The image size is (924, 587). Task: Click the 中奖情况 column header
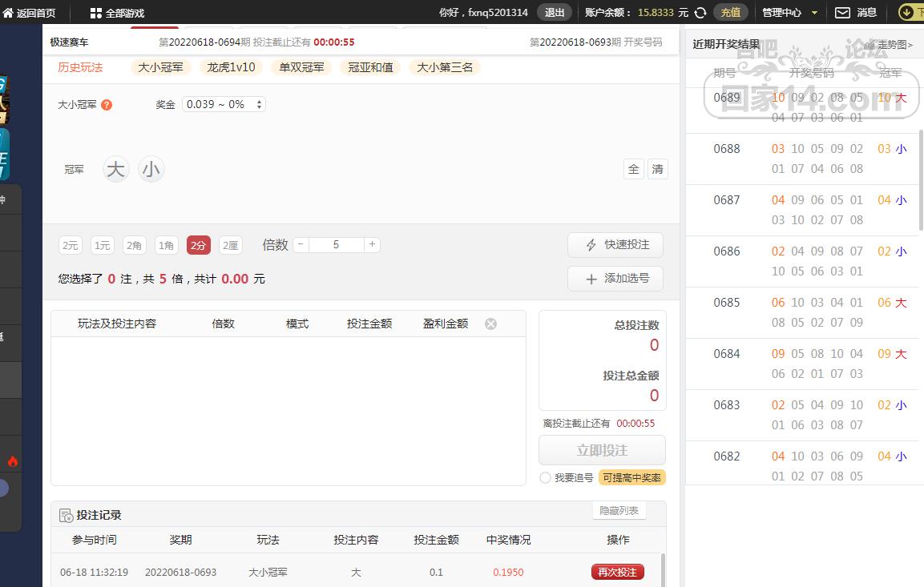point(509,540)
